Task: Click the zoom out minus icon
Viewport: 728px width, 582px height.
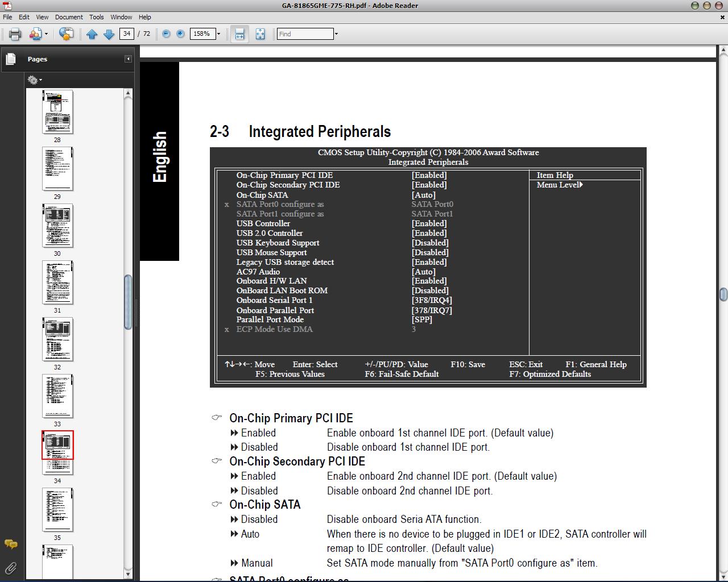Action: pyautogui.click(x=166, y=34)
